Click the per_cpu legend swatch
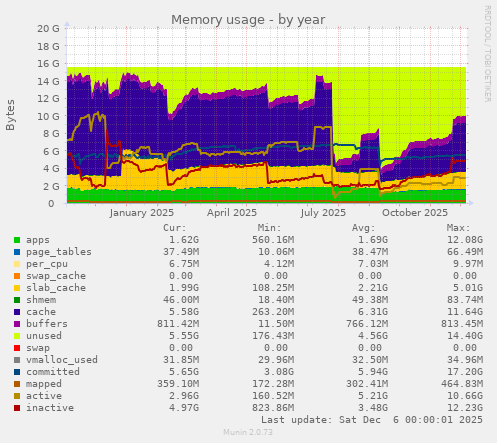 click(x=17, y=264)
